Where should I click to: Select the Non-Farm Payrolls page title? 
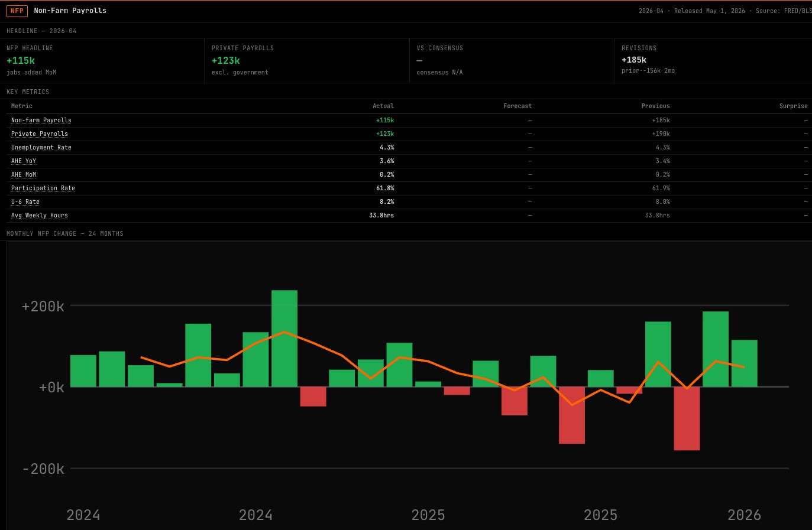[x=70, y=11]
